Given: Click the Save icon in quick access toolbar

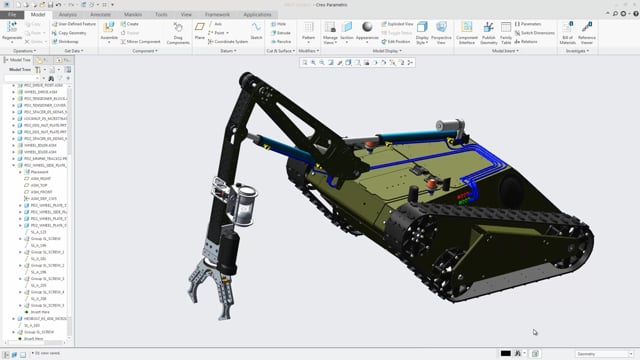Looking at the screenshot, I should click(x=50, y=4).
